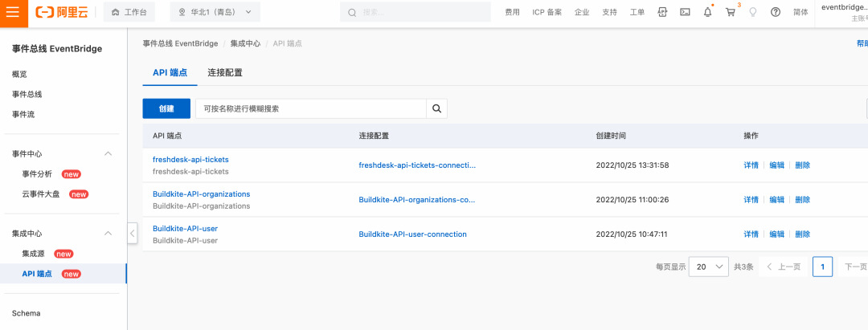Open Buildkite-API-organizations-co... connection link
Viewport: 868px width, 330px height.
tap(417, 200)
